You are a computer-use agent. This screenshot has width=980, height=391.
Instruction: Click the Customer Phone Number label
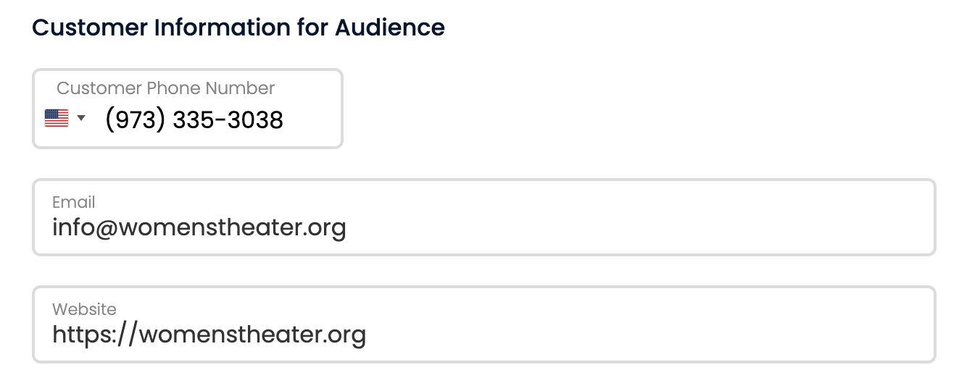pos(165,88)
